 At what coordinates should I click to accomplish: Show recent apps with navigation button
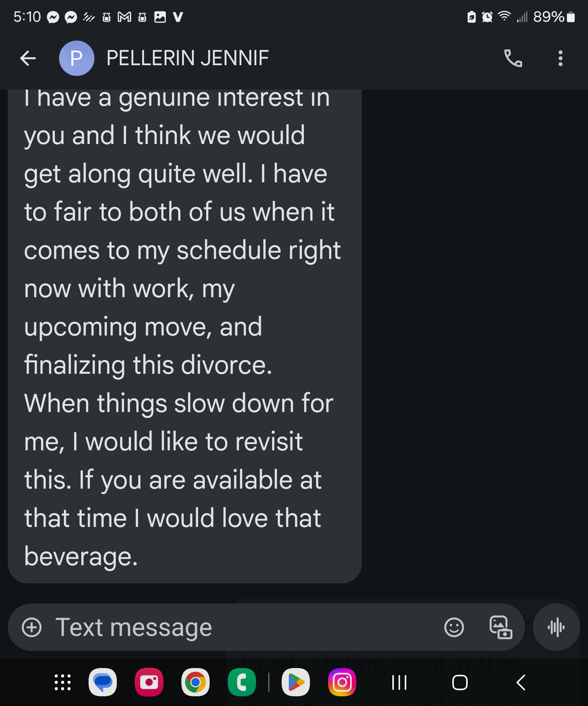tap(399, 682)
